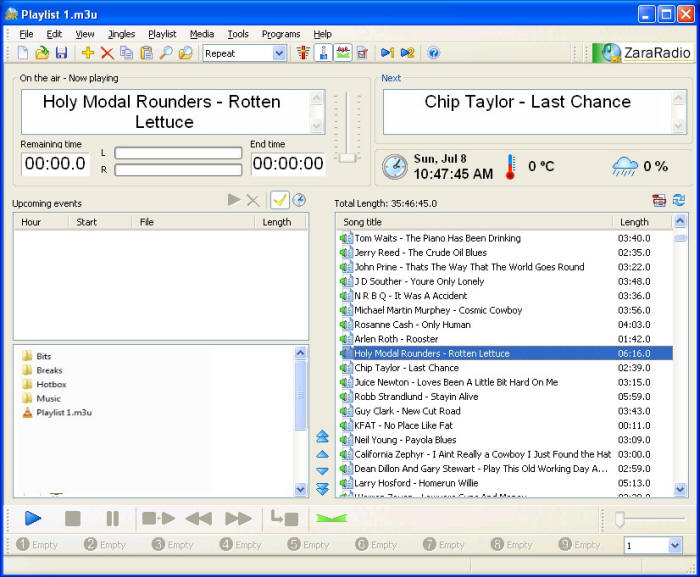
Task: Toggle the toolbar icon with the wavy chart
Action: click(x=343, y=53)
